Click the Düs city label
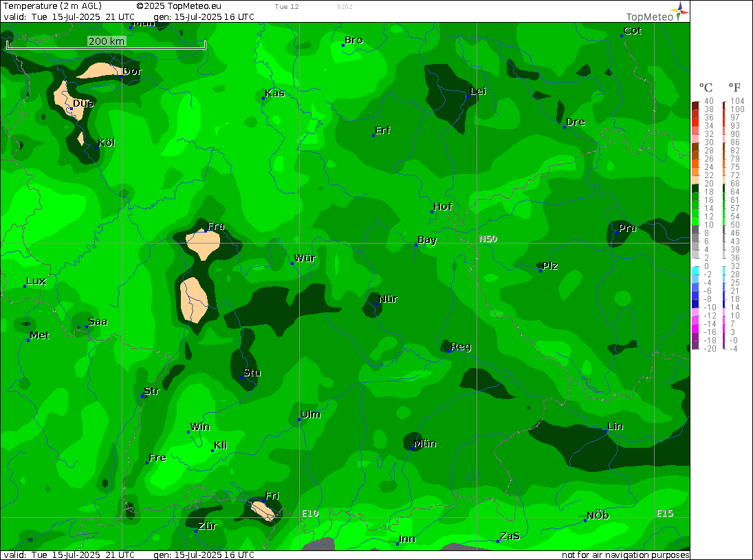753x560 pixels. pyautogui.click(x=83, y=103)
